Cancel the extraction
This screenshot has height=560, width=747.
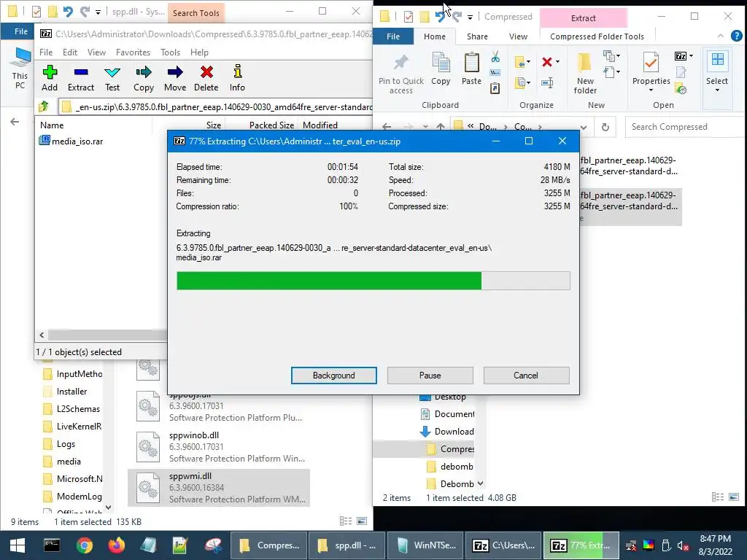(526, 376)
